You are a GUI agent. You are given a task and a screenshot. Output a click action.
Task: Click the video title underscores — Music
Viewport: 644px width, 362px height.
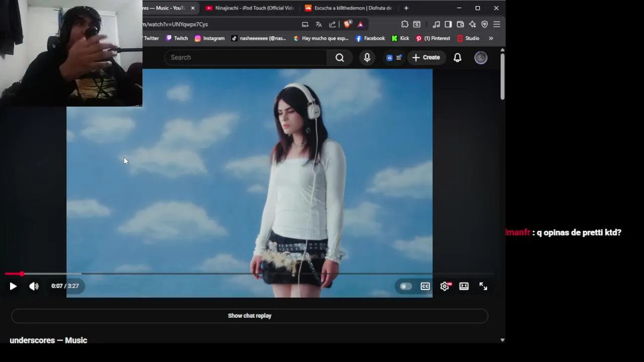pos(48,340)
